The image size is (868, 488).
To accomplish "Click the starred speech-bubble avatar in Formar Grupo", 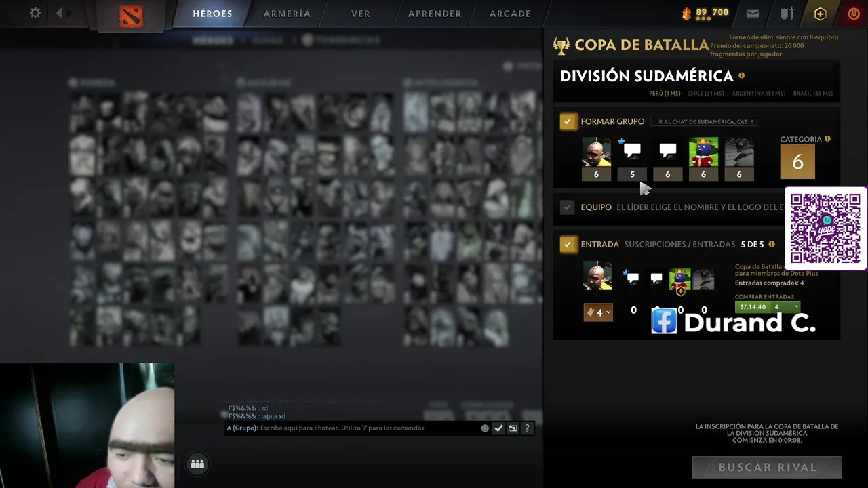I will click(632, 152).
